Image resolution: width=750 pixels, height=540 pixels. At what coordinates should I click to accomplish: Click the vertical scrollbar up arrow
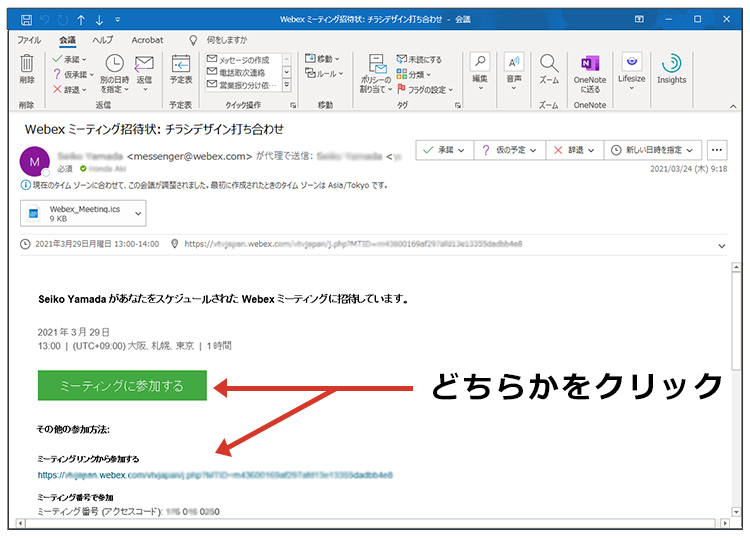[x=737, y=267]
